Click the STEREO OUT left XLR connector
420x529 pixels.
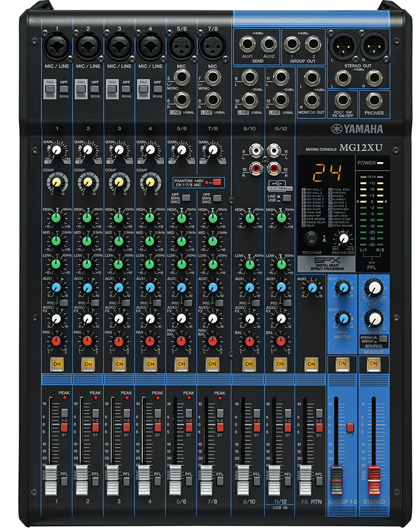342,45
